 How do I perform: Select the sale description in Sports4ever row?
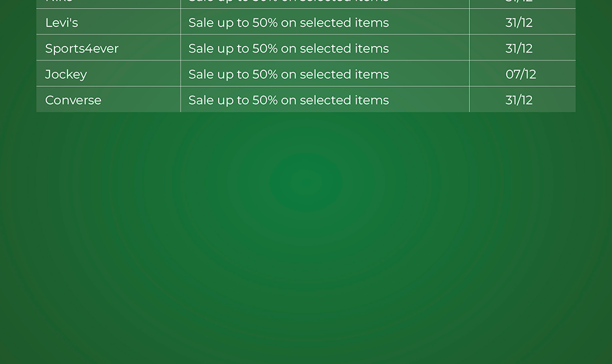pyautogui.click(x=288, y=48)
